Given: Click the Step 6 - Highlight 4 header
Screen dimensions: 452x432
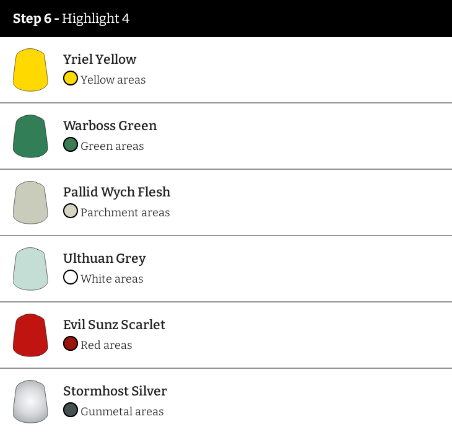Looking at the screenshot, I should tap(71, 19).
